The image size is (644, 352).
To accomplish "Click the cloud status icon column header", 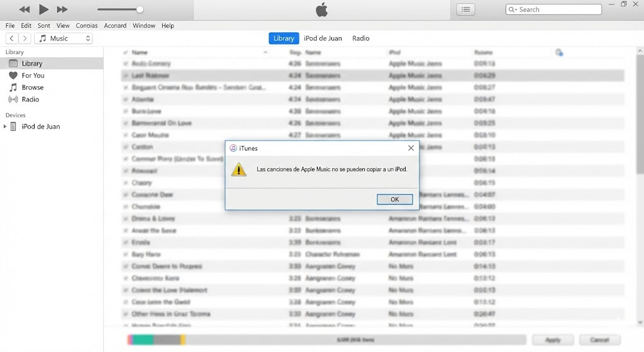I will pos(559,52).
